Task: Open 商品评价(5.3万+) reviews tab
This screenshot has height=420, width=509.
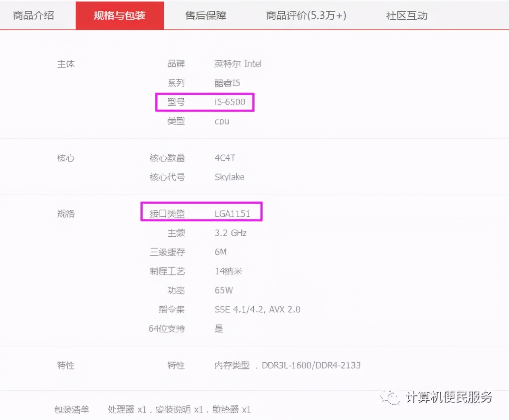Action: pyautogui.click(x=306, y=16)
